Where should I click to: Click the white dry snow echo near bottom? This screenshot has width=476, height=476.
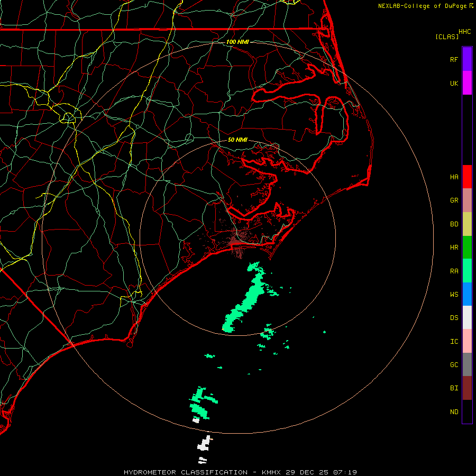pos(204,444)
